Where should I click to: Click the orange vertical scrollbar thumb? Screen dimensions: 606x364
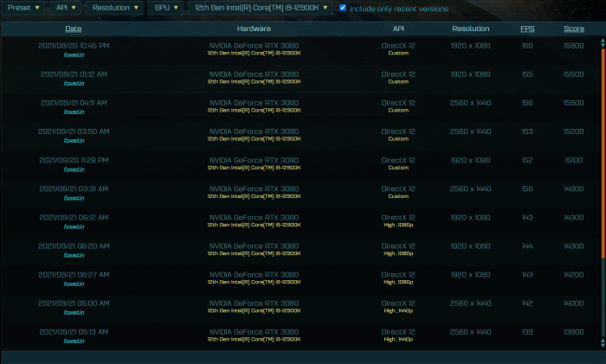pos(603,153)
